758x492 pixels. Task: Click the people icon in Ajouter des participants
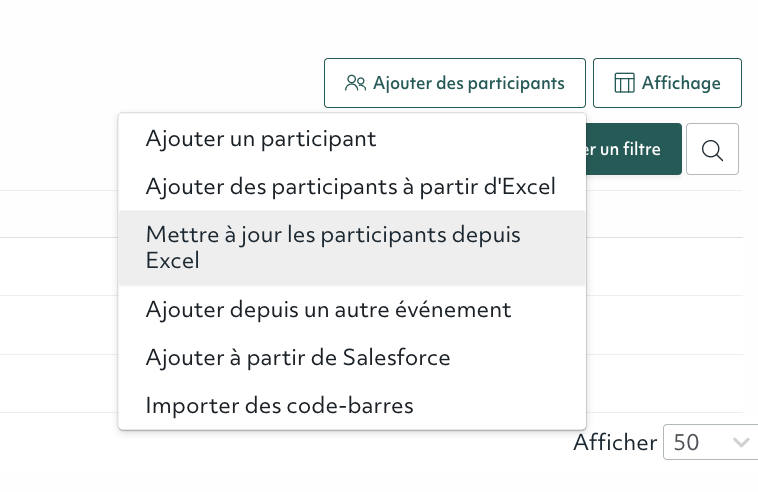click(x=355, y=83)
